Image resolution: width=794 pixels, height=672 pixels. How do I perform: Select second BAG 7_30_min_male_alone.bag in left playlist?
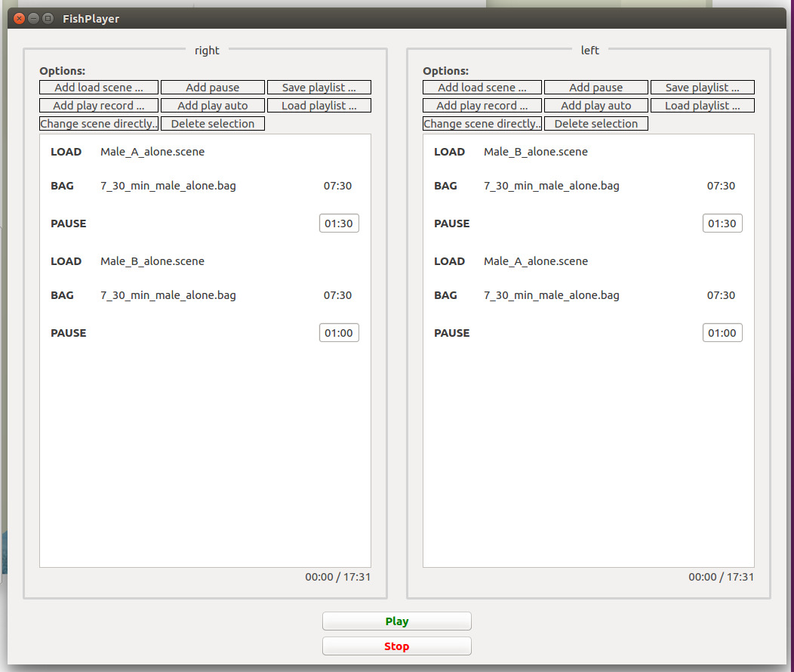[x=589, y=295]
